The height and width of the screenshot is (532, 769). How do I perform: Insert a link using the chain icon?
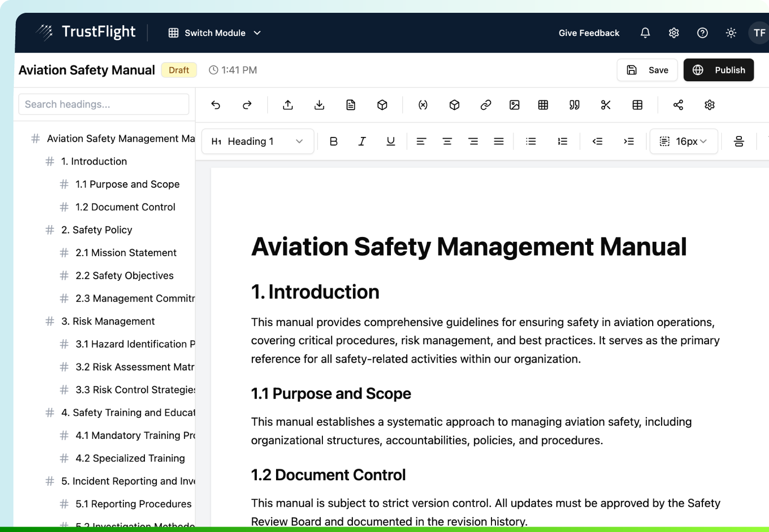(x=486, y=105)
